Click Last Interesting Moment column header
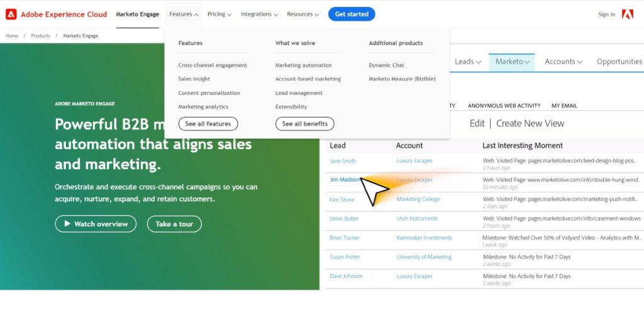This screenshot has width=644, height=322. [x=523, y=145]
